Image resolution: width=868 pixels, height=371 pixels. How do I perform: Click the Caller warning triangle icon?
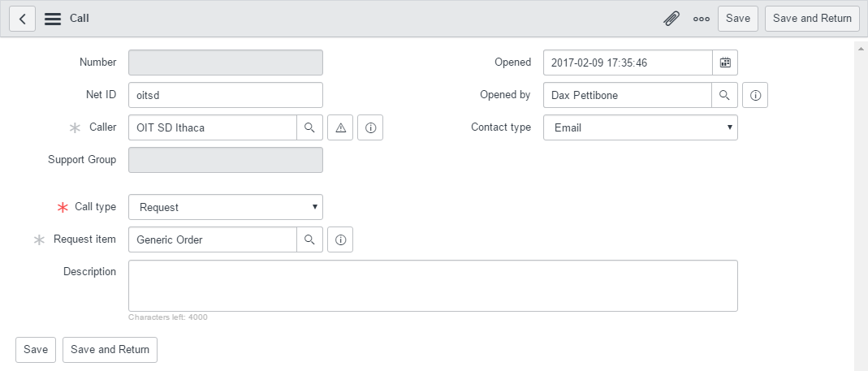(x=340, y=127)
